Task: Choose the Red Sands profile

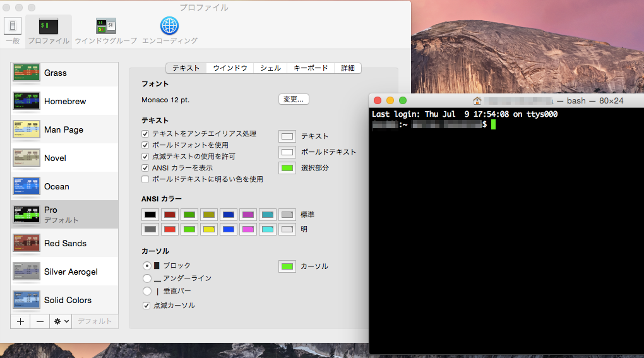Action: 64,243
